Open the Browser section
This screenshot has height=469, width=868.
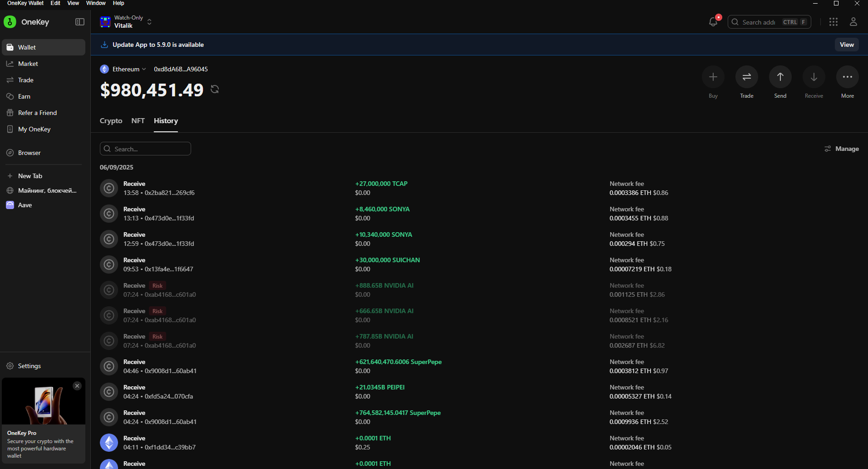pyautogui.click(x=43, y=153)
